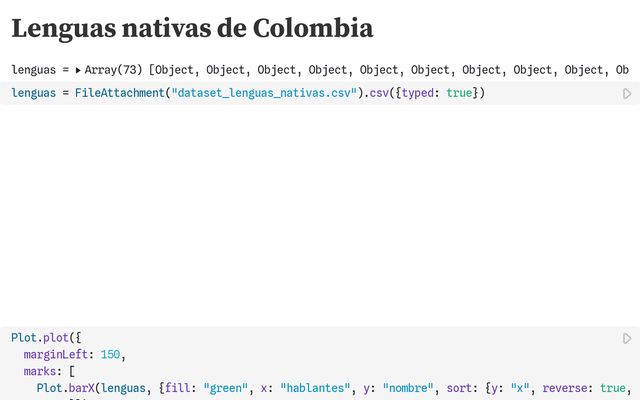Click the "nombre" y-channel string
The height and width of the screenshot is (400, 640).
[x=408, y=387]
